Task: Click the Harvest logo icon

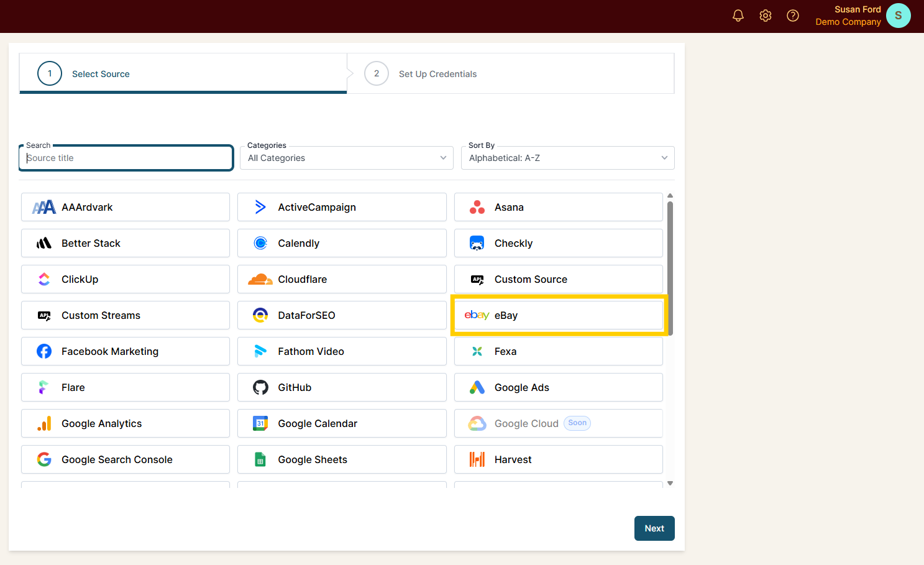Action: (x=477, y=459)
